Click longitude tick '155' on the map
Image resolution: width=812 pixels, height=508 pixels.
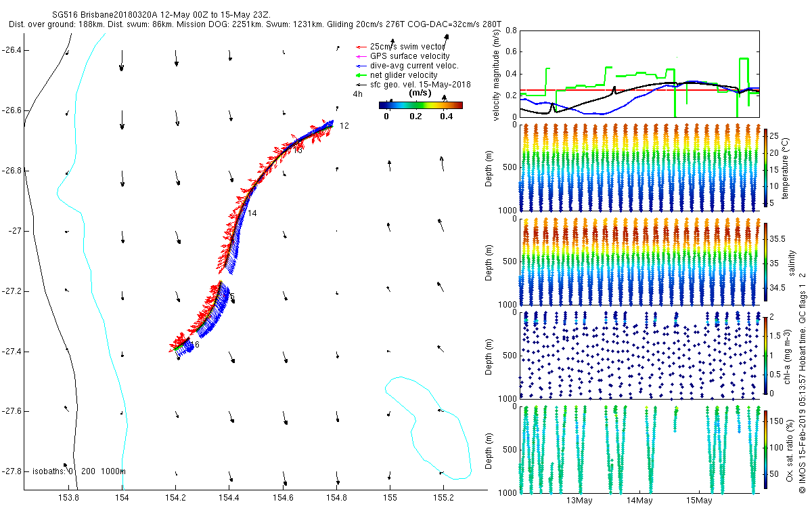tap(390, 498)
